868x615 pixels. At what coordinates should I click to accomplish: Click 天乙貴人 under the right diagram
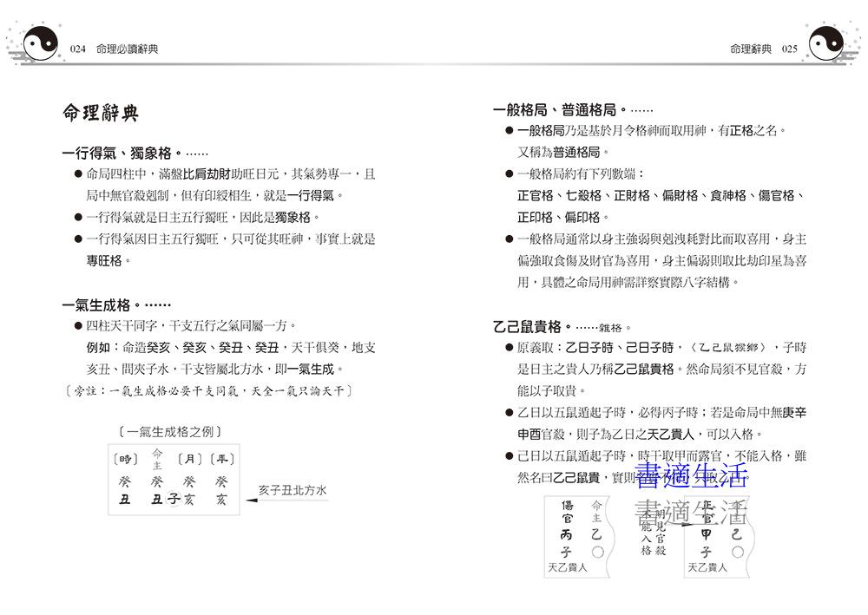(707, 567)
